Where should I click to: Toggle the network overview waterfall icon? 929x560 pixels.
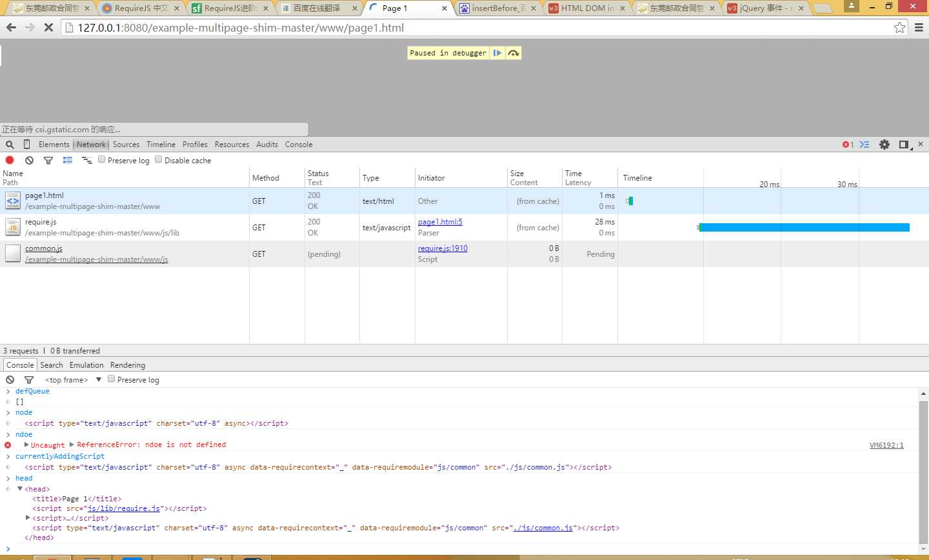(x=87, y=160)
